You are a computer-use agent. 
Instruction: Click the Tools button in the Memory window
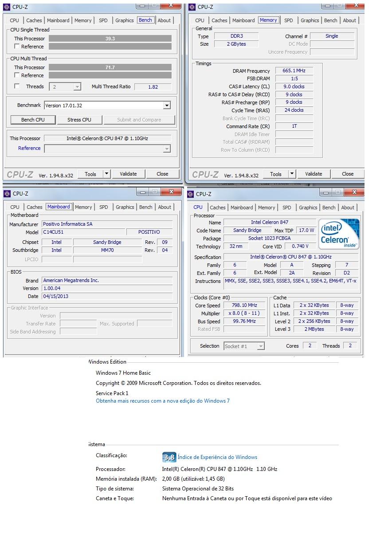tap(276, 174)
